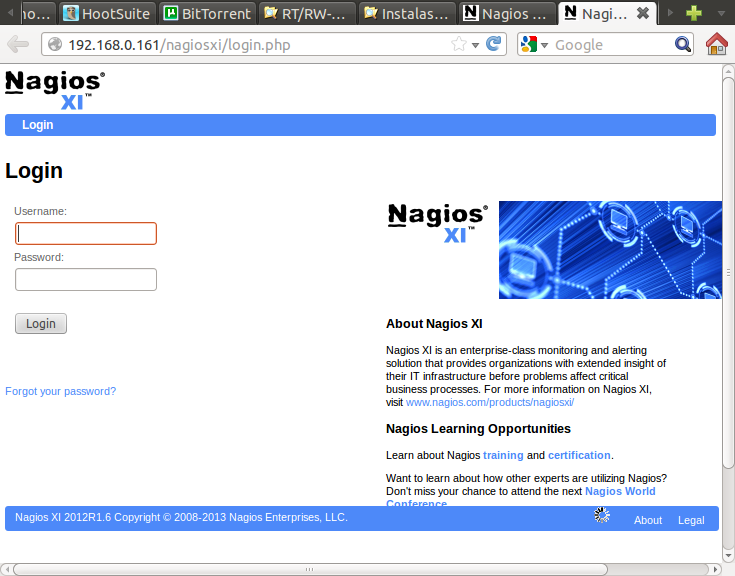Click the horizontal scrollbar thumb
The image size is (735, 576).
[x=309, y=569]
